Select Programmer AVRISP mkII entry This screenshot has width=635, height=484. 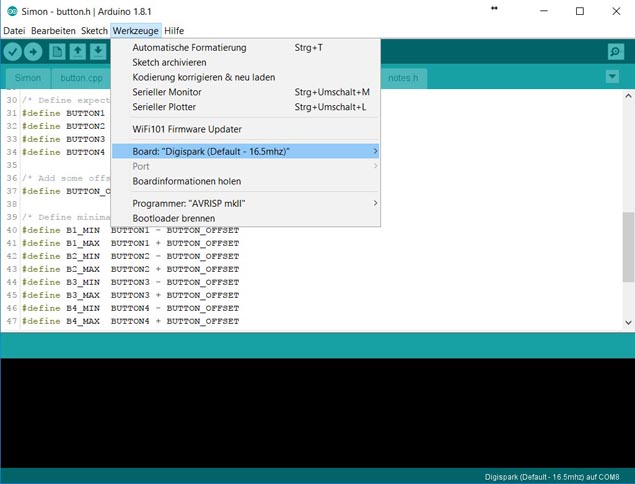(245, 203)
